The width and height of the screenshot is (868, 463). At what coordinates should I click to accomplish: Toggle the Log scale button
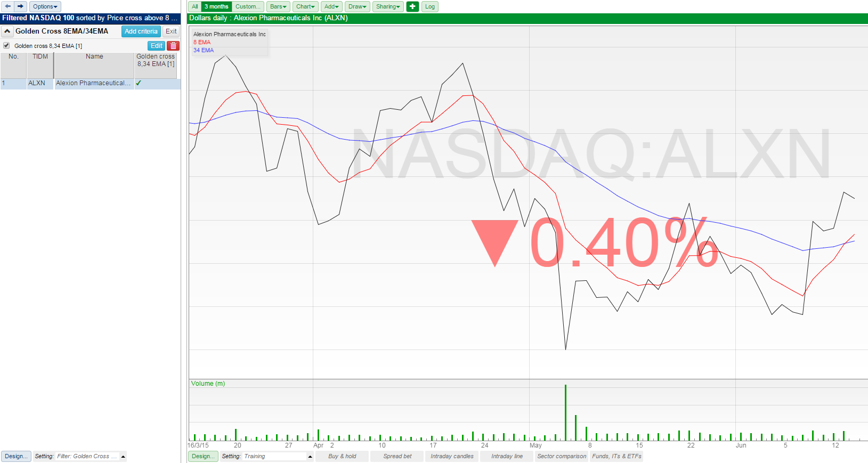[430, 6]
